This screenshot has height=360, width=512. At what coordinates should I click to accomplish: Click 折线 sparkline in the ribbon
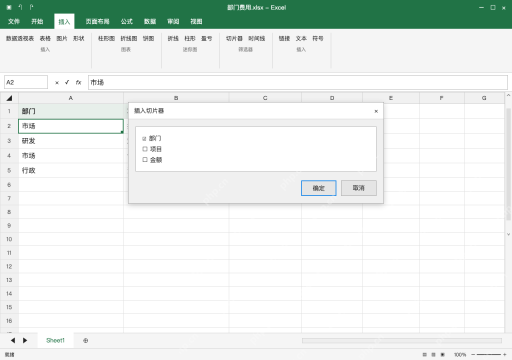click(173, 39)
